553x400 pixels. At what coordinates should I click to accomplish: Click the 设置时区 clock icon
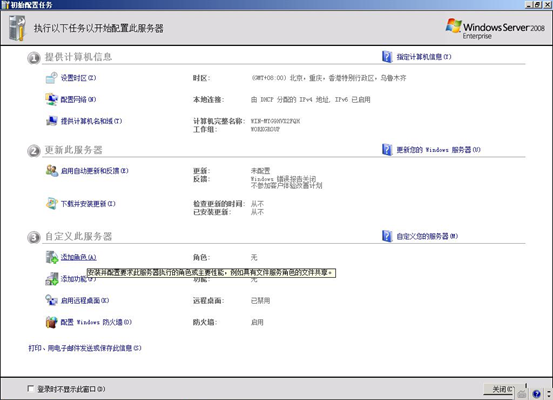(51, 78)
